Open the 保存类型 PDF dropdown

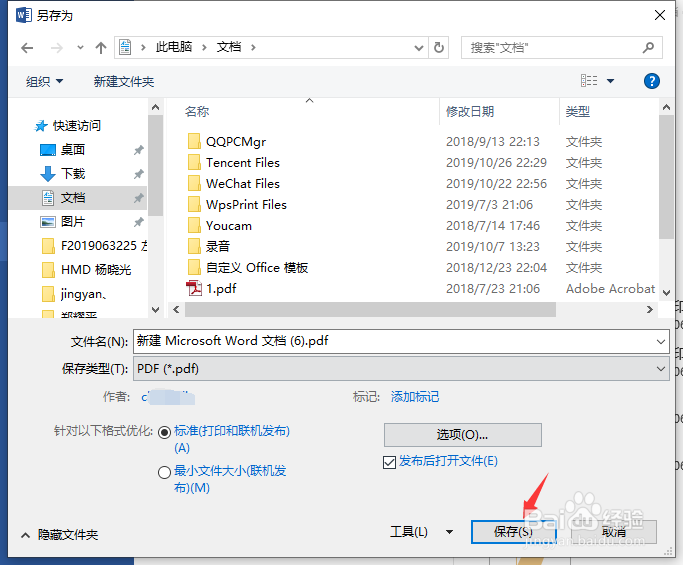click(401, 369)
